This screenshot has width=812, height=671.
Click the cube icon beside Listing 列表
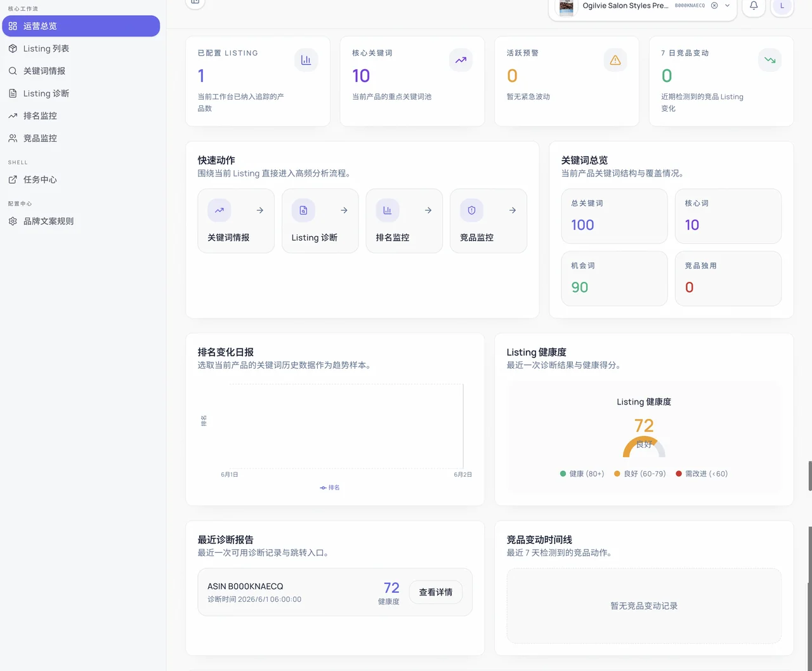tap(13, 48)
